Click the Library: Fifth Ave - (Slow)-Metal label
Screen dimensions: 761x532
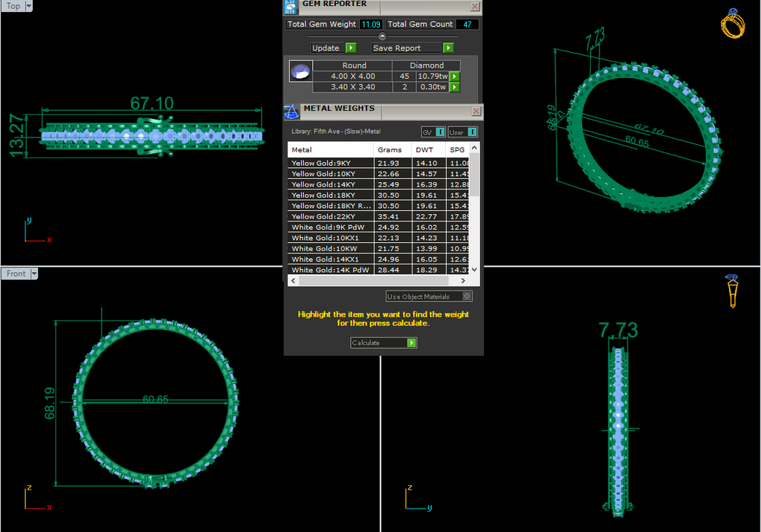(x=336, y=132)
